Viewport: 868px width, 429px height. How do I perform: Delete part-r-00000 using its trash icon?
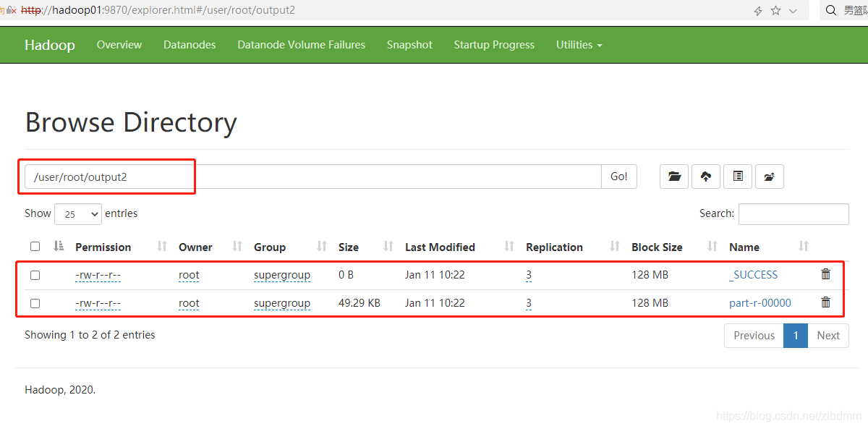tap(826, 302)
